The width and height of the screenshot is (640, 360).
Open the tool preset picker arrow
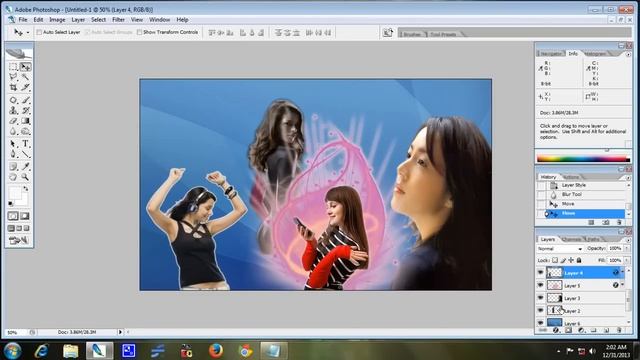[28, 33]
